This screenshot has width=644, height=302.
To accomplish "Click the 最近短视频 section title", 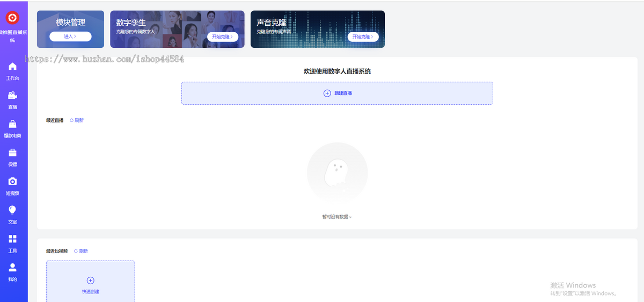I will (57, 251).
